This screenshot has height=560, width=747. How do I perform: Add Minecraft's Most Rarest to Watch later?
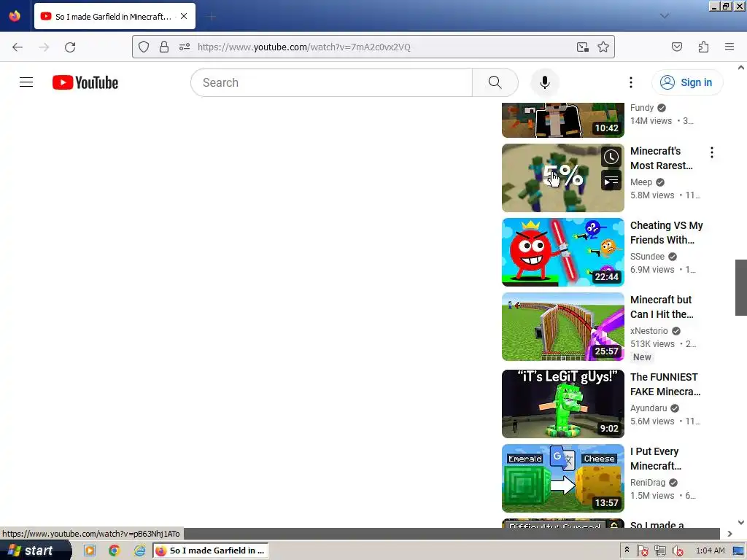611,157
